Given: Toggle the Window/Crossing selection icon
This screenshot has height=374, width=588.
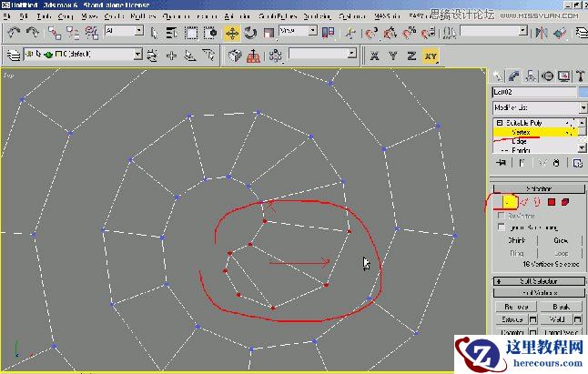Looking at the screenshot, I should click(210, 33).
